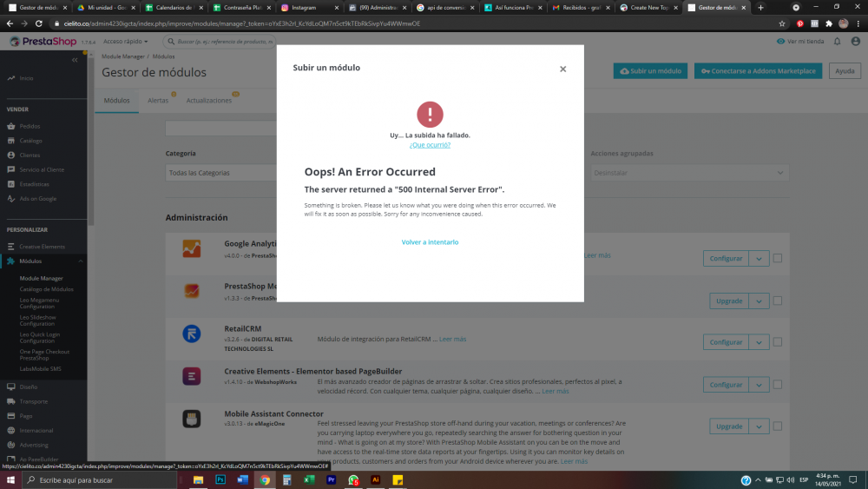The image size is (868, 489).
Task: Switch to the Actualizaciones tab
Action: click(208, 100)
